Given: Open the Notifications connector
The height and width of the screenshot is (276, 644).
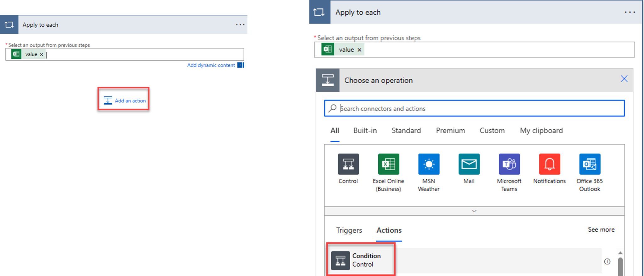Looking at the screenshot, I should tap(549, 164).
